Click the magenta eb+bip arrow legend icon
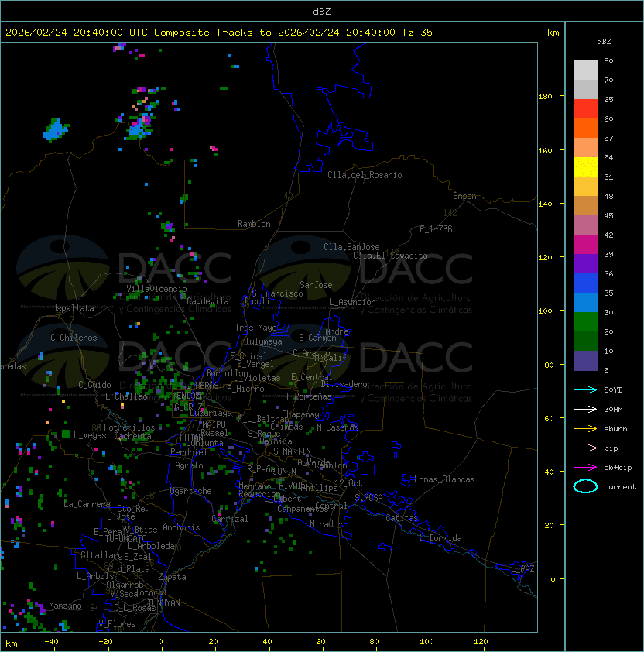 (585, 468)
